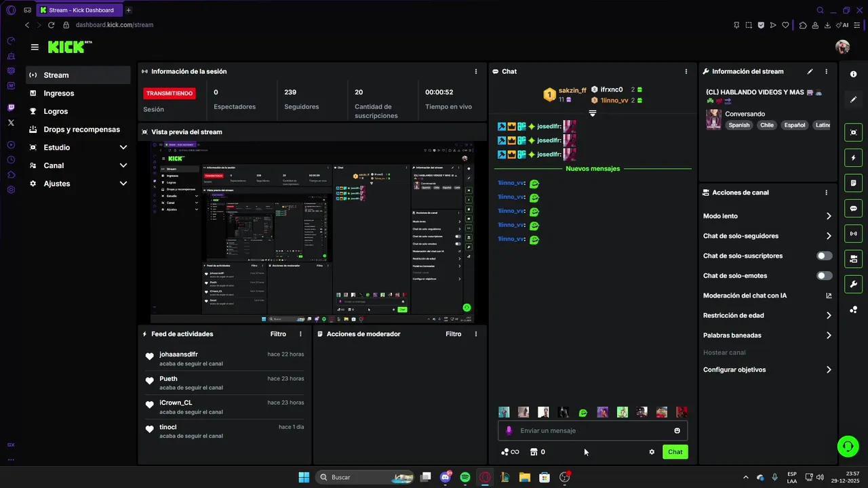Open Información del stream three-dot menu
868x488 pixels.
click(x=826, y=71)
